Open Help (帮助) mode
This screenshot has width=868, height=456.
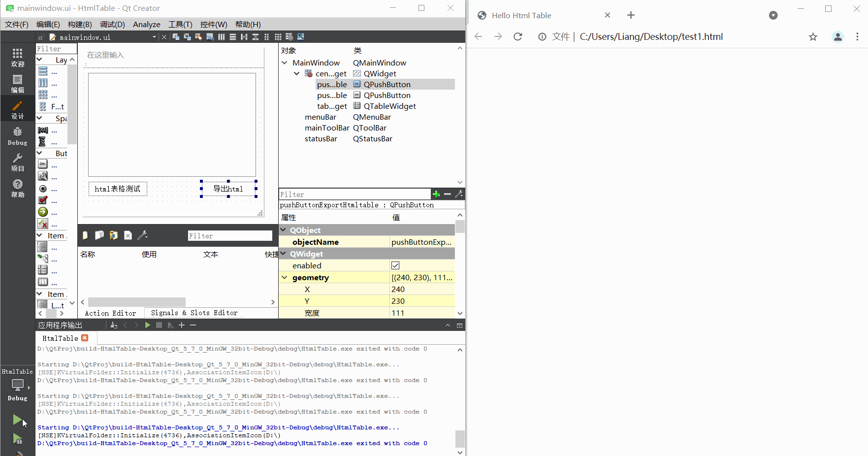[x=17, y=188]
